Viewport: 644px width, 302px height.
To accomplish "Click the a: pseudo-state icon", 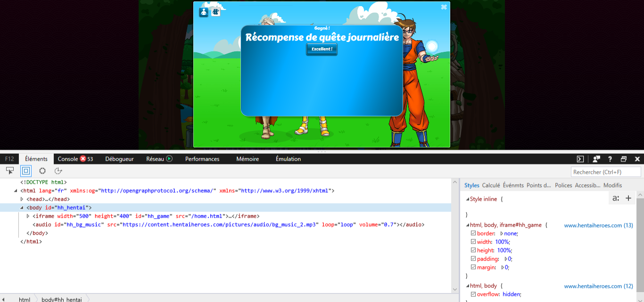I will tap(616, 198).
